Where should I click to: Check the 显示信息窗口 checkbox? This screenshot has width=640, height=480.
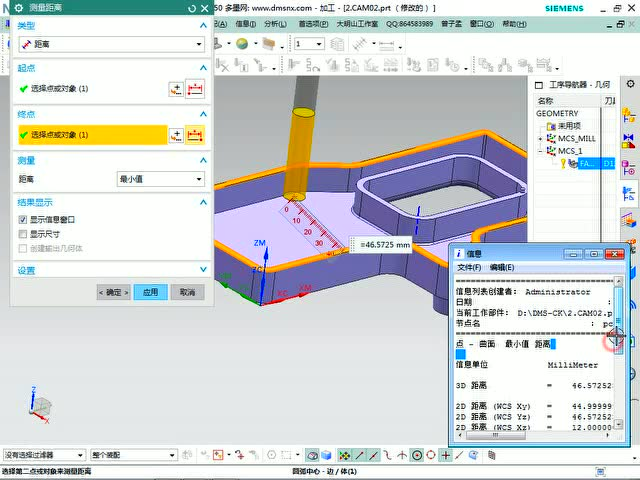click(23, 220)
